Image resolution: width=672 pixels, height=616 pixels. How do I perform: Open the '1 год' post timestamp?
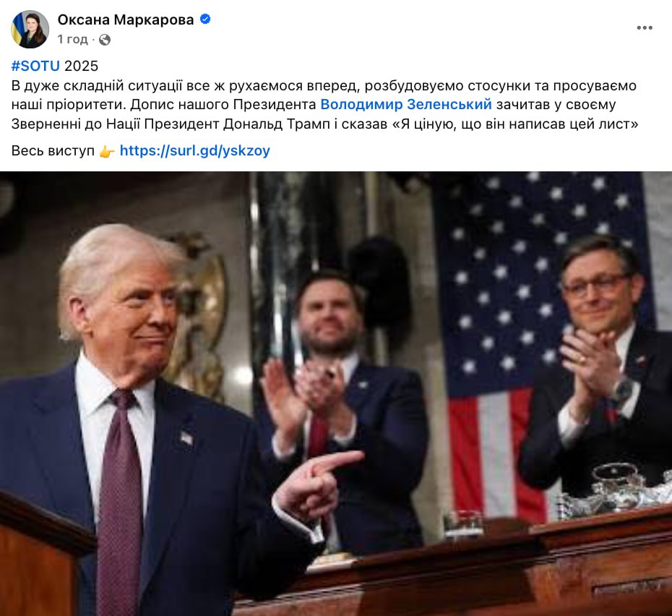click(x=72, y=39)
